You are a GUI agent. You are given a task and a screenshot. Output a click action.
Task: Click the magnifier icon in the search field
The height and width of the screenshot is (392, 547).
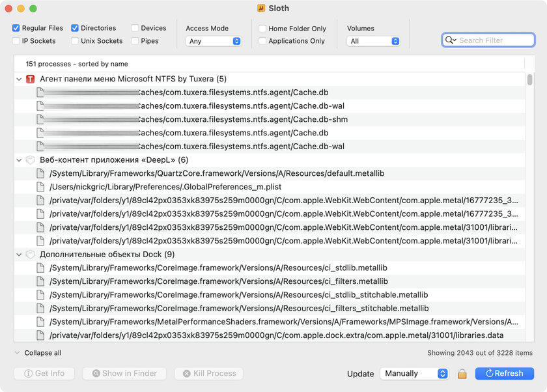pyautogui.click(x=451, y=40)
